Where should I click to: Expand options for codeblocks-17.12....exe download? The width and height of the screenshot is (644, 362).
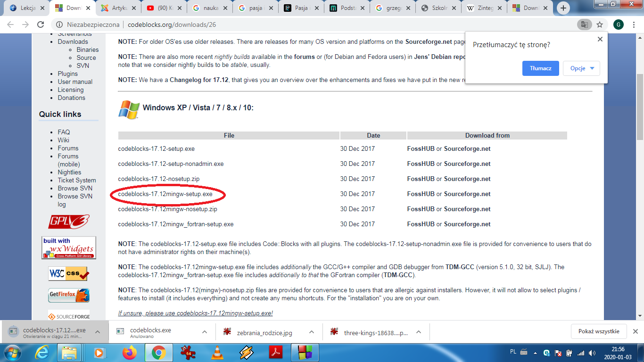pyautogui.click(x=98, y=332)
